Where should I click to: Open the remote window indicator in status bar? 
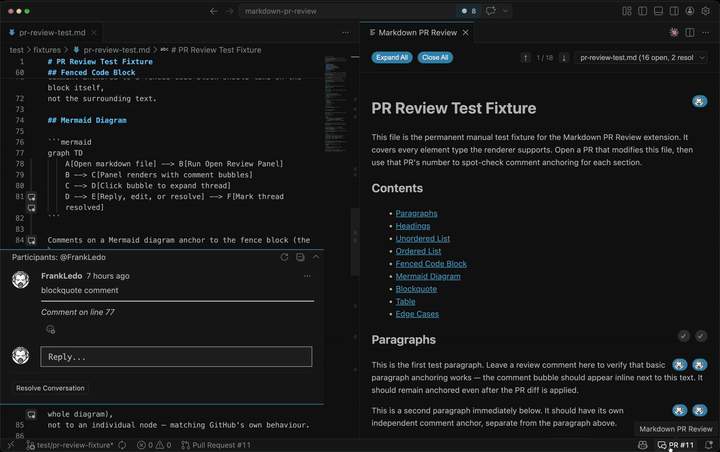[11, 445]
